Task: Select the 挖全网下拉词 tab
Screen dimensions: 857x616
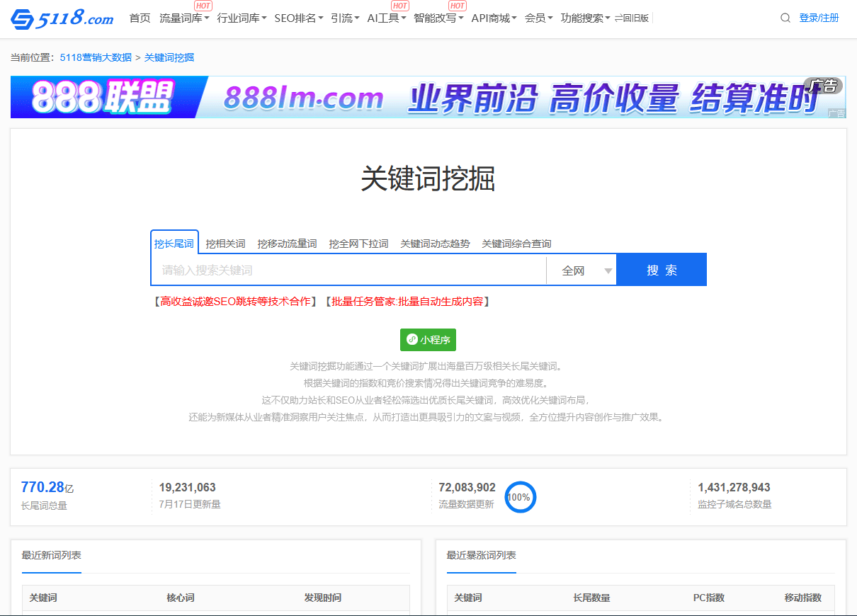Action: click(358, 244)
